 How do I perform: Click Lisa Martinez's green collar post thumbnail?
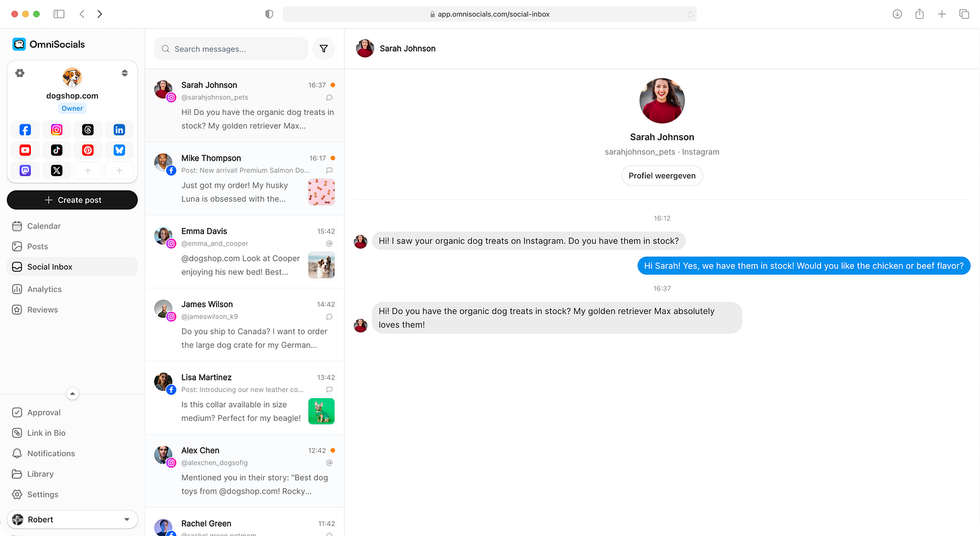[x=321, y=412]
